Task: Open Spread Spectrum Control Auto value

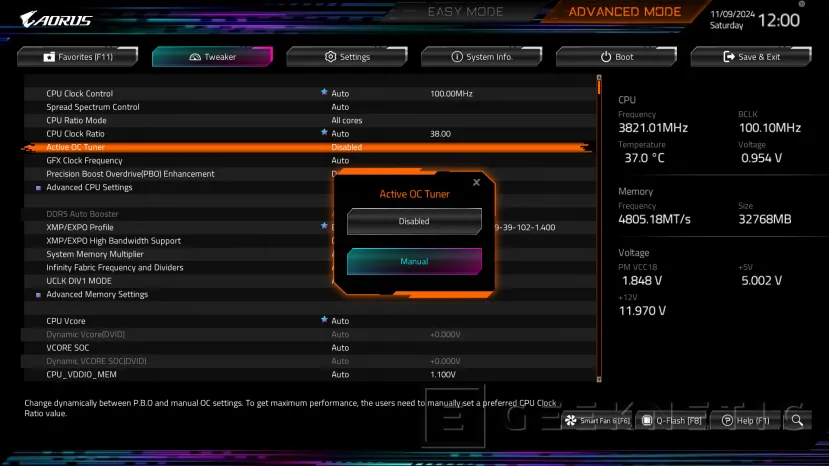Action: tap(340, 107)
